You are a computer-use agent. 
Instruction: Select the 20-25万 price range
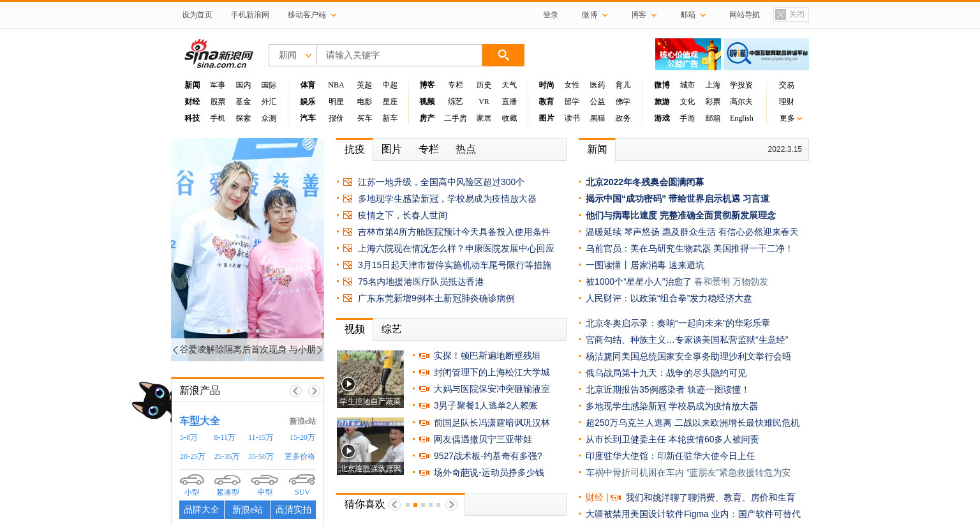click(x=193, y=456)
